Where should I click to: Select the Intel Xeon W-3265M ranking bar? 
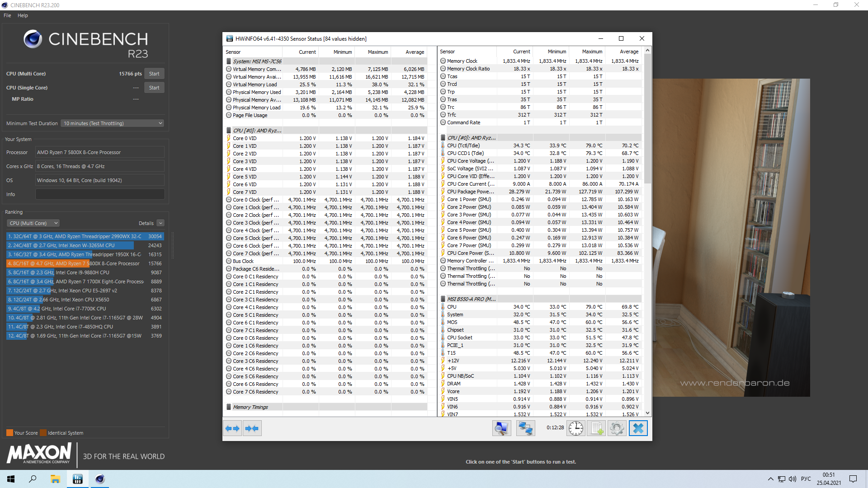70,245
